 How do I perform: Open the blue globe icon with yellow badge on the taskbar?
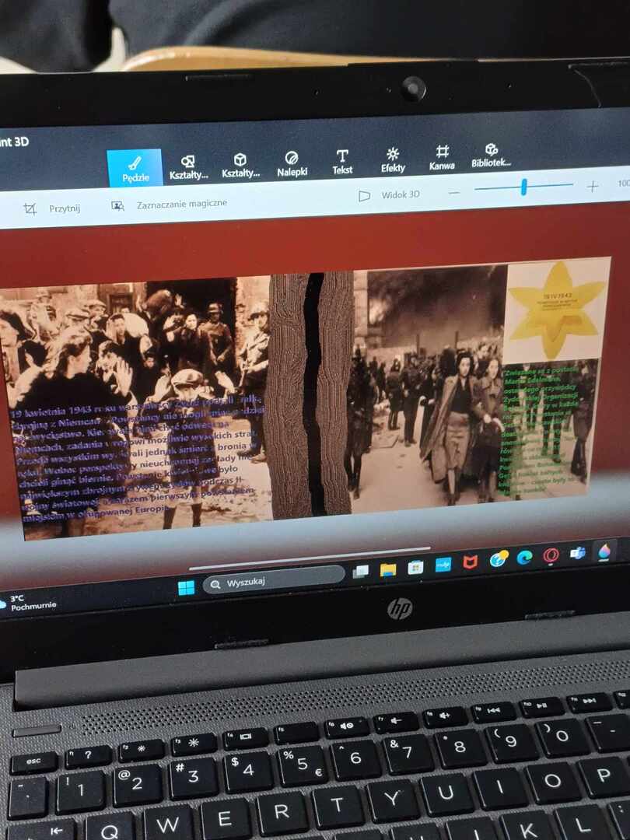point(499,560)
